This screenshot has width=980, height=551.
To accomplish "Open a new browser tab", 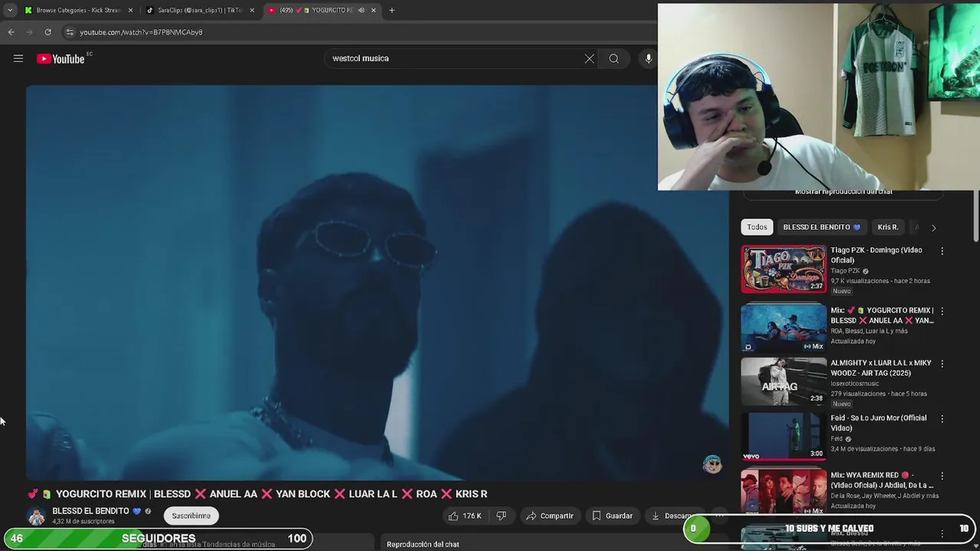I will coord(391,10).
